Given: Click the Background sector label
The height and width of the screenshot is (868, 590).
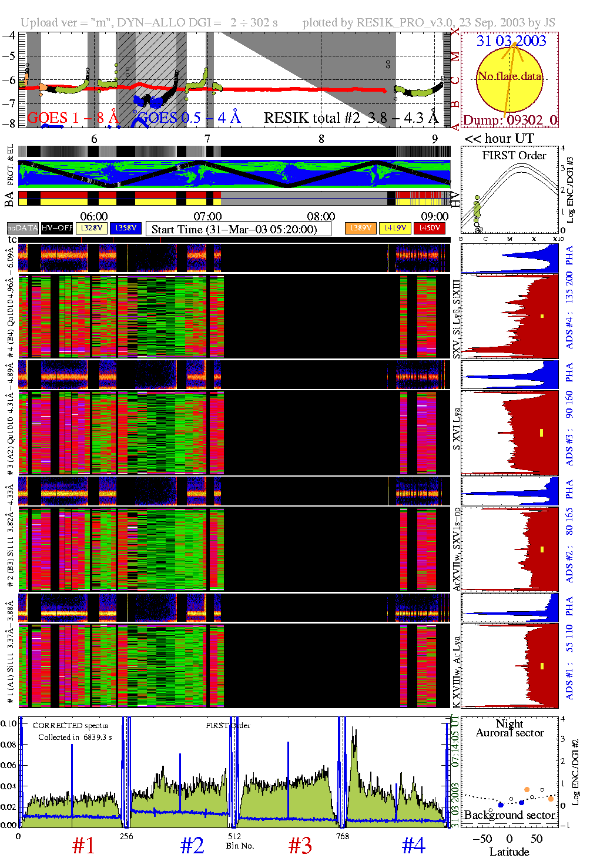Looking at the screenshot, I should (509, 815).
